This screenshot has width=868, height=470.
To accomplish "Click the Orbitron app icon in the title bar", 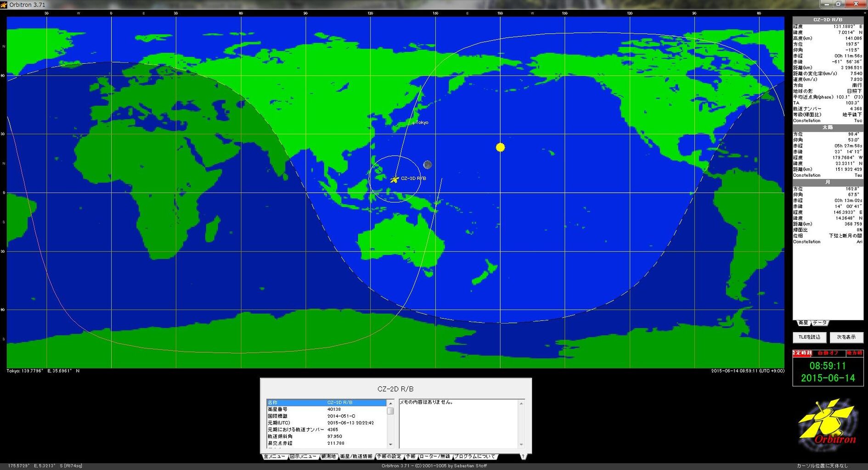I will click(4, 5).
